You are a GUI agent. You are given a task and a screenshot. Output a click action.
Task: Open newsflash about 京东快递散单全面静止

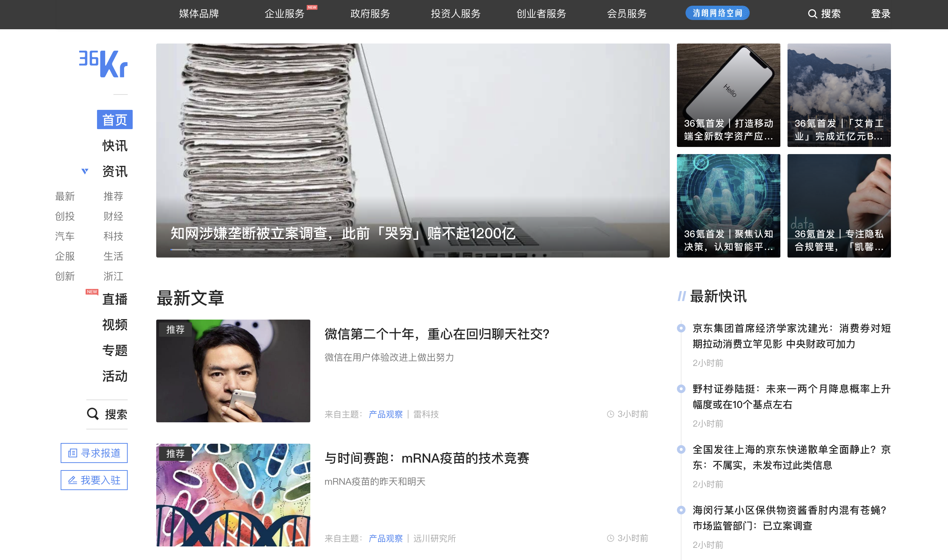[x=791, y=457]
